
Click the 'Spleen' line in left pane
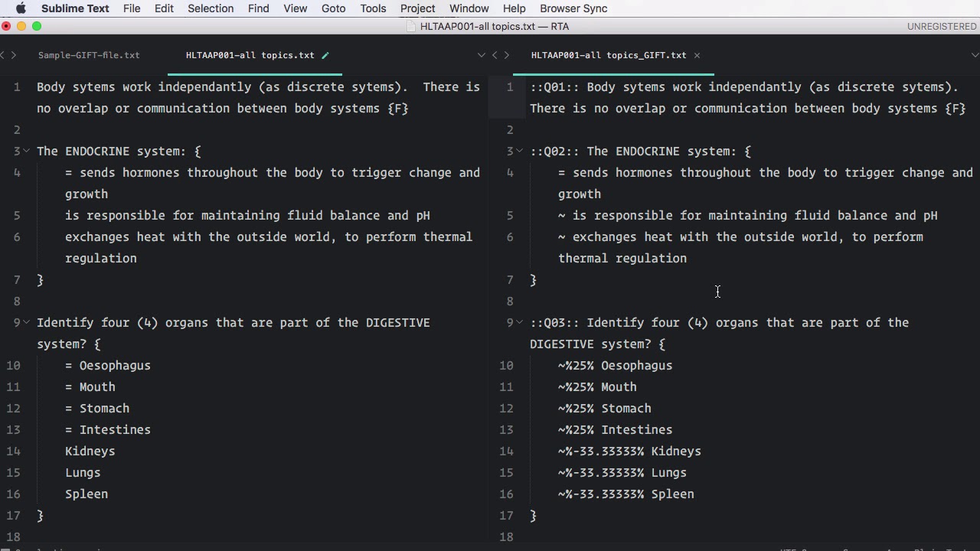point(87,494)
